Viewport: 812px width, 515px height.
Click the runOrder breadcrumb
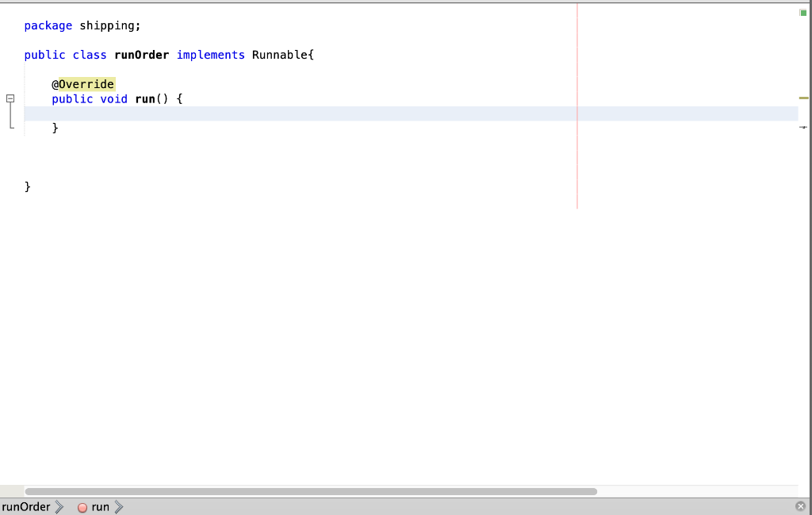[26, 507]
